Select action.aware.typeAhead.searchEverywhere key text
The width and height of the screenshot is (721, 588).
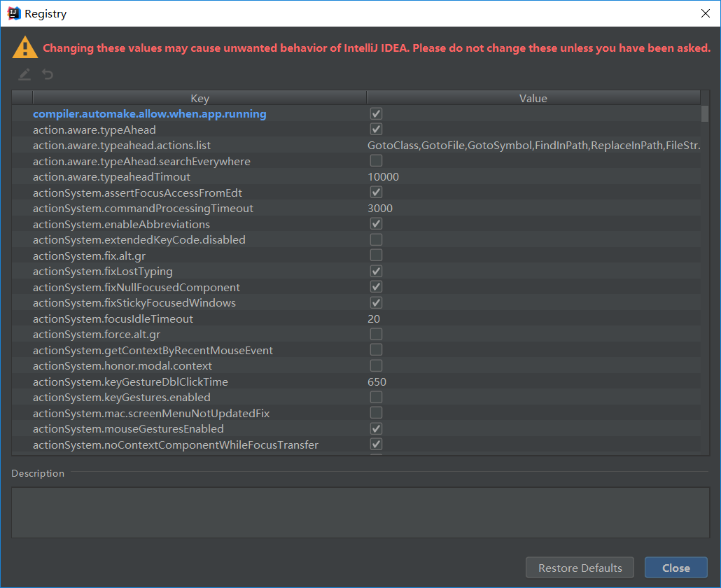141,162
